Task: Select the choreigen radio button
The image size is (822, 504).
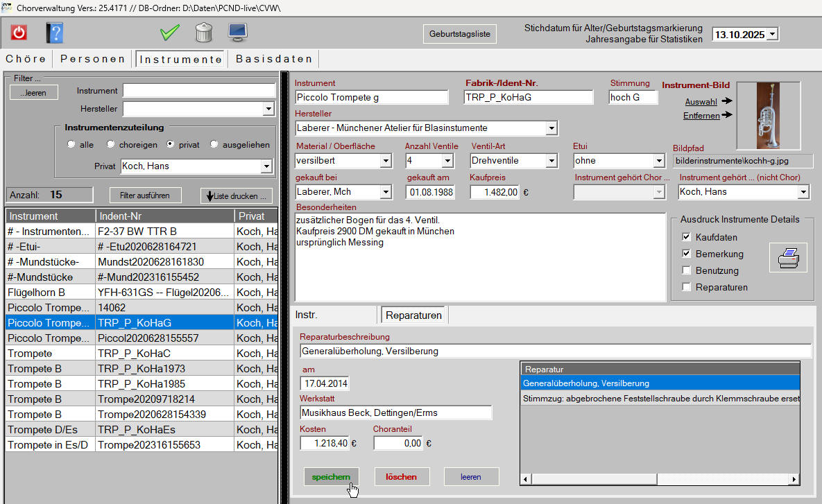Action: coord(111,145)
